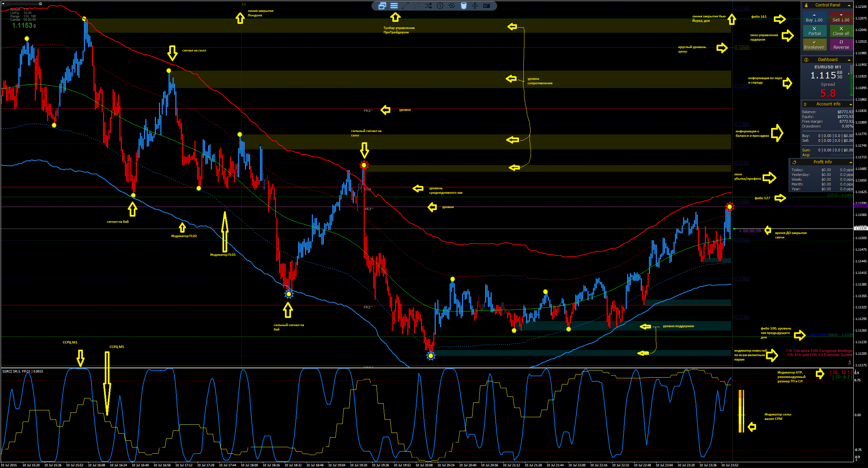Click the money bag icon in Control Panel header

806,5
